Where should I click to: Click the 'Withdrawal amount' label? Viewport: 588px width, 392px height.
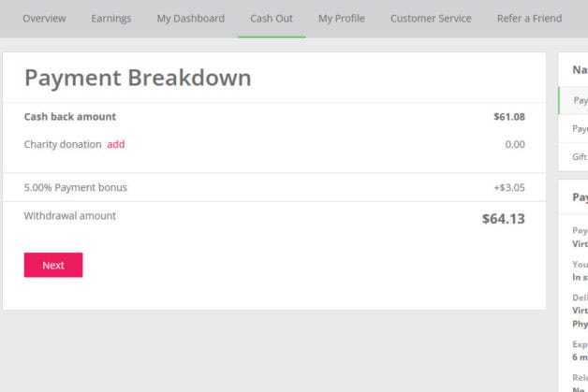pos(70,216)
